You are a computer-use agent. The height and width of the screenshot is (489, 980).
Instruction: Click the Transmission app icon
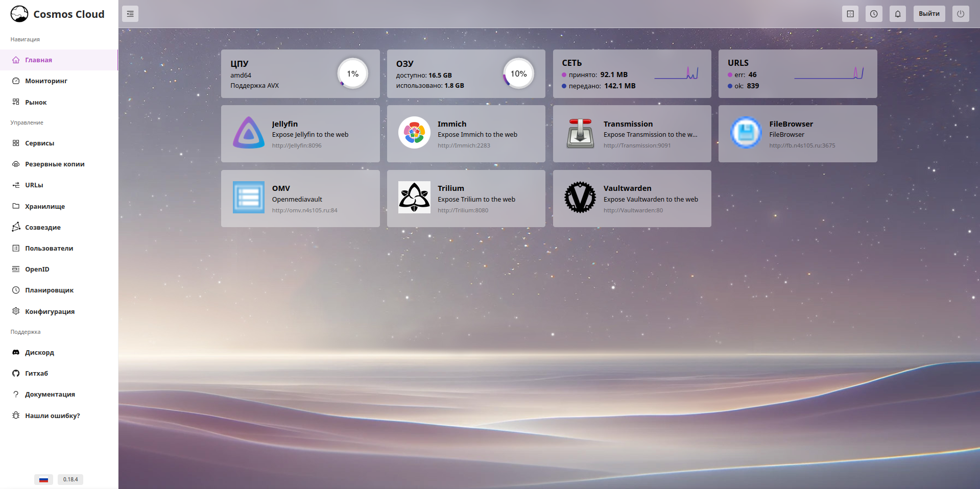580,133
